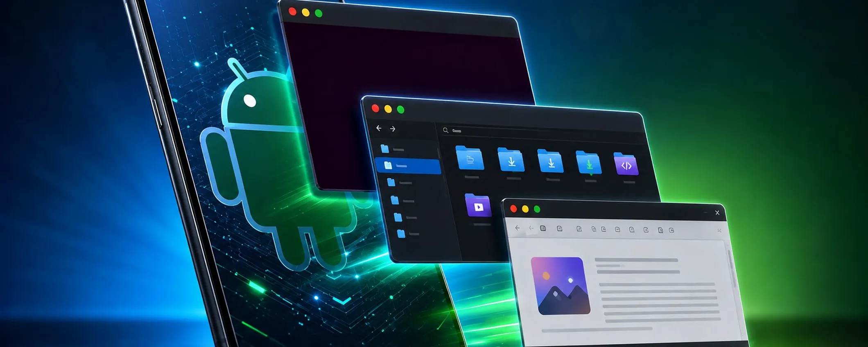Image resolution: width=868 pixels, height=347 pixels.
Task: Click the yellow button of the light document window
Action: tap(525, 209)
